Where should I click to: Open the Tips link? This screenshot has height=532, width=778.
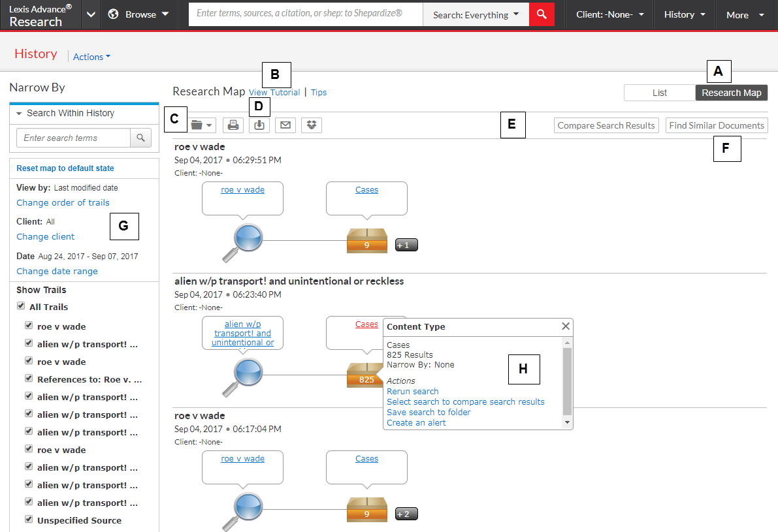tap(319, 92)
